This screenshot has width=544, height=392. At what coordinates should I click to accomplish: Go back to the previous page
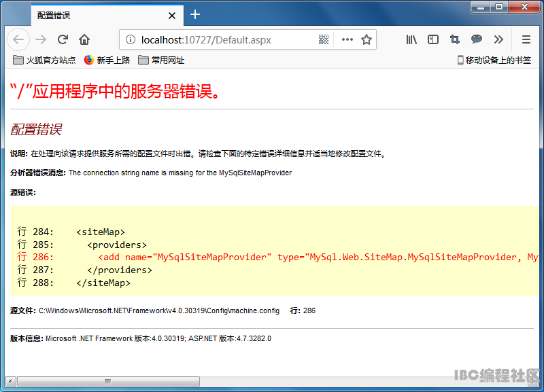tap(18, 39)
